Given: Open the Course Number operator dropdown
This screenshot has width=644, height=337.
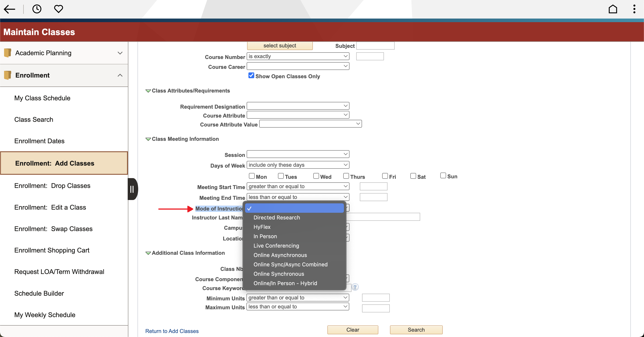Looking at the screenshot, I should click(x=298, y=56).
